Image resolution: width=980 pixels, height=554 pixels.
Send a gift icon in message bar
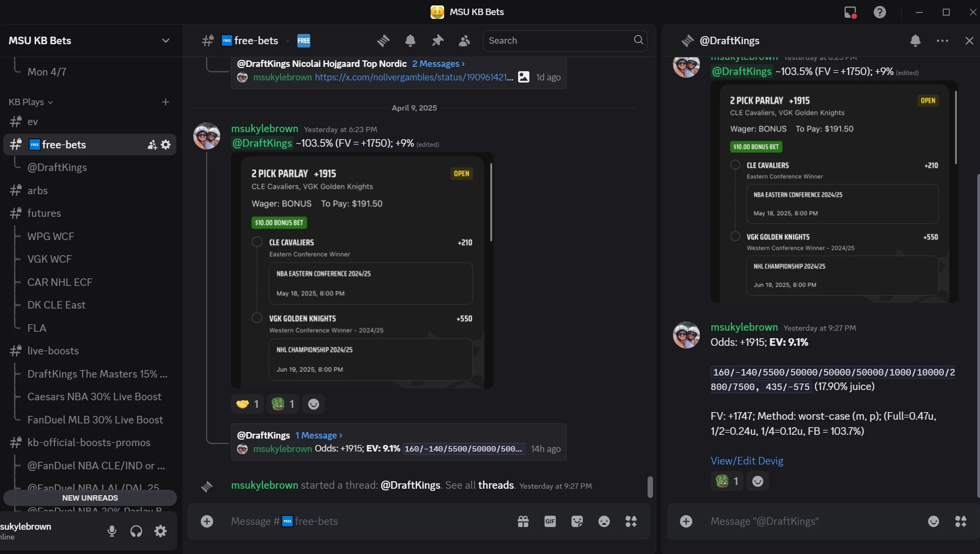click(x=523, y=521)
